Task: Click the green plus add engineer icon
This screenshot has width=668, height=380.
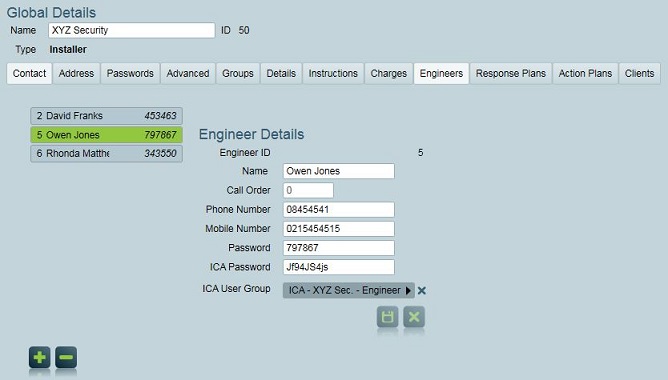Action: 40,357
